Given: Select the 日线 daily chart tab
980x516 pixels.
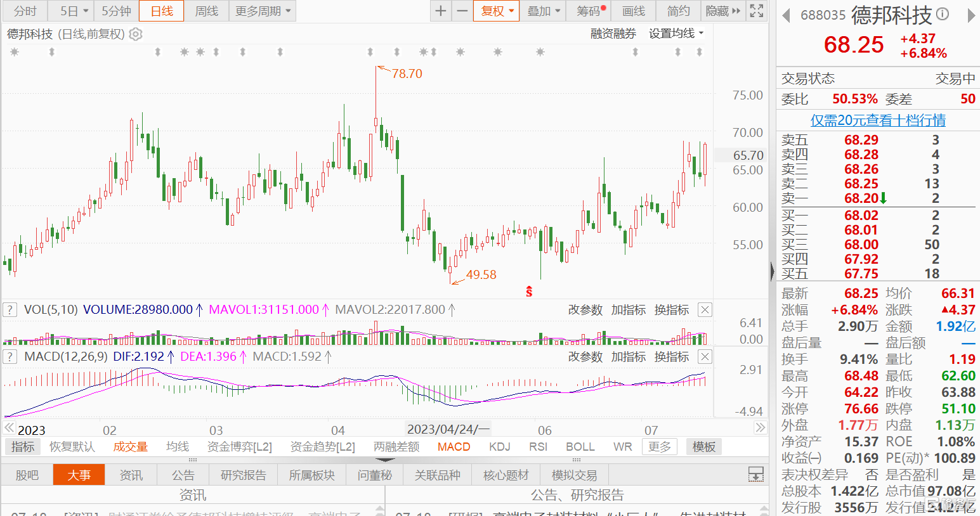Looking at the screenshot, I should [162, 11].
